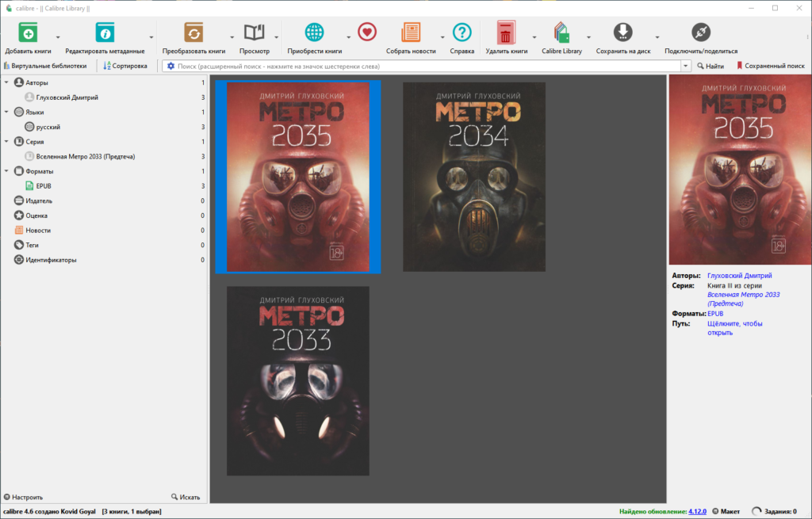Click author link Глуховский Дмитрий in details panel
The width and height of the screenshot is (812, 519).
(740, 276)
